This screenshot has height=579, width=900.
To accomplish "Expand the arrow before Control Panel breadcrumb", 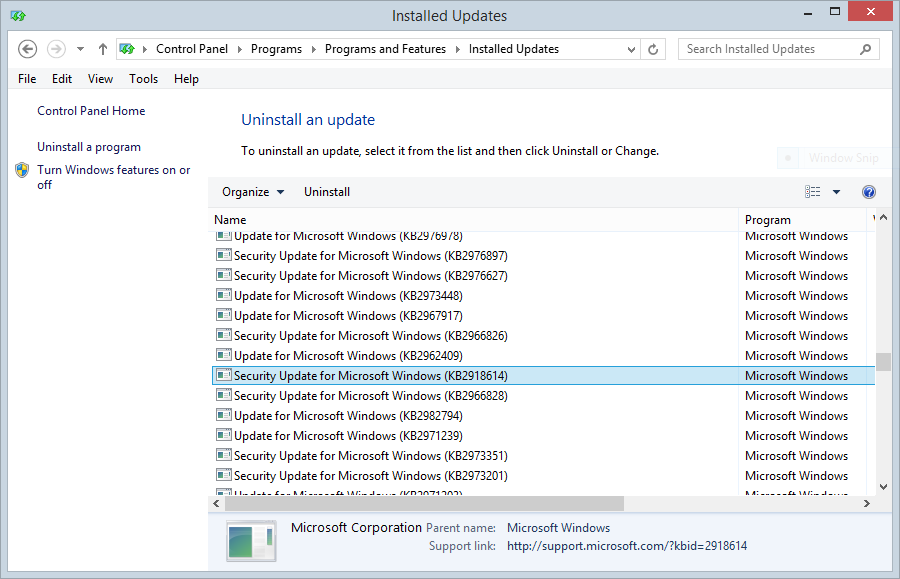I will (145, 49).
